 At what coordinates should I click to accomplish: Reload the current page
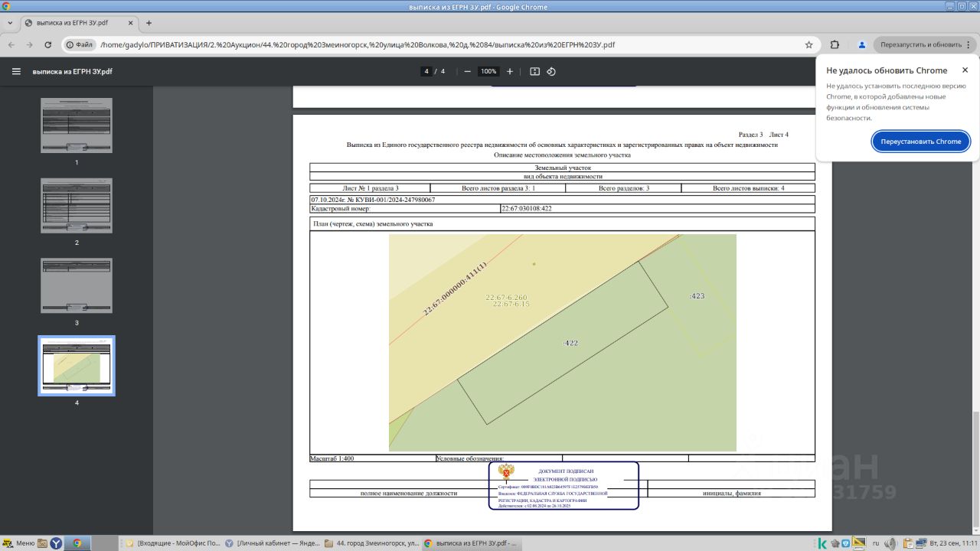[48, 44]
